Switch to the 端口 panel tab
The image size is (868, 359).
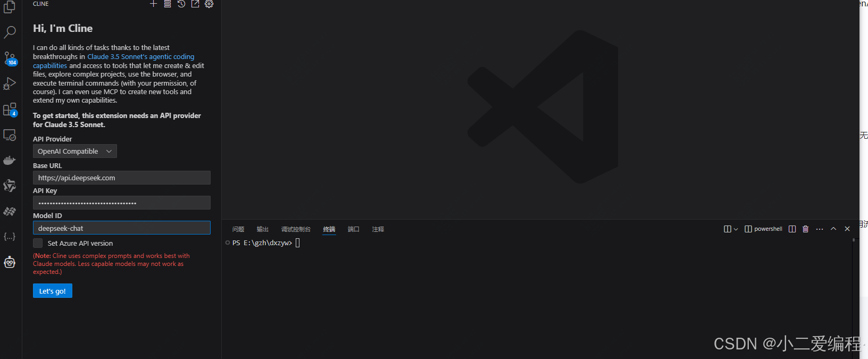click(354, 229)
